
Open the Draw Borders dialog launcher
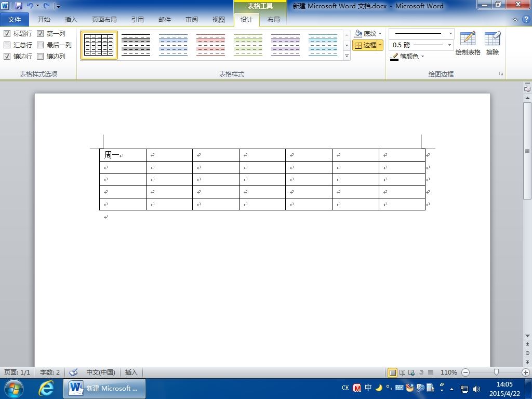point(501,74)
